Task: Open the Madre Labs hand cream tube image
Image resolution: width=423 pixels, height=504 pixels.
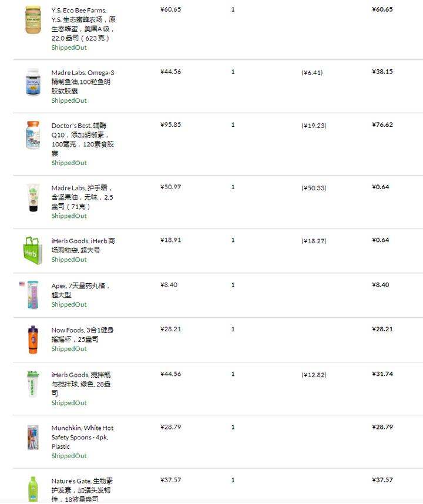Action: pyautogui.click(x=33, y=197)
